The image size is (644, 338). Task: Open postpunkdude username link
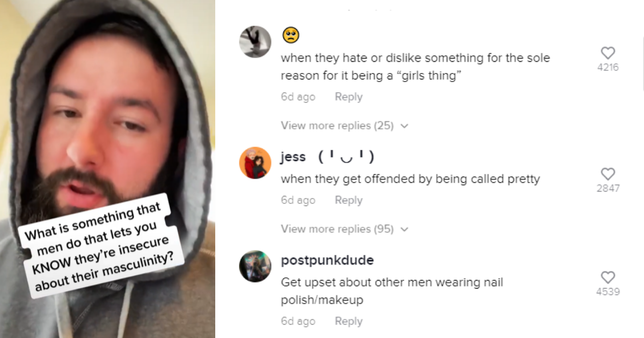point(327,261)
